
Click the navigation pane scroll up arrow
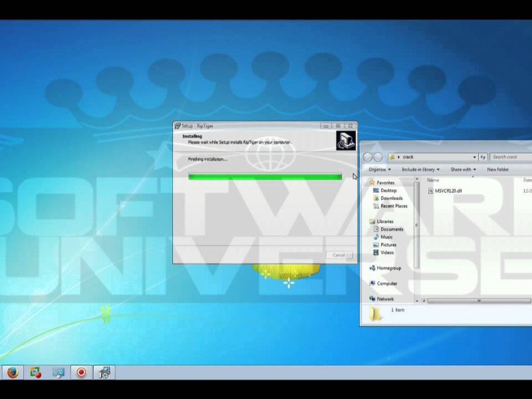tap(417, 179)
